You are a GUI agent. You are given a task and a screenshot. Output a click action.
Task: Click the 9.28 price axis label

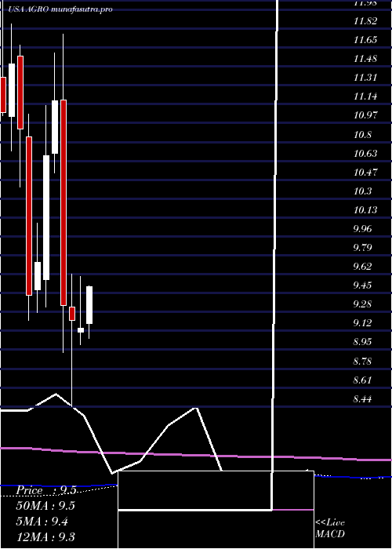[x=362, y=304]
